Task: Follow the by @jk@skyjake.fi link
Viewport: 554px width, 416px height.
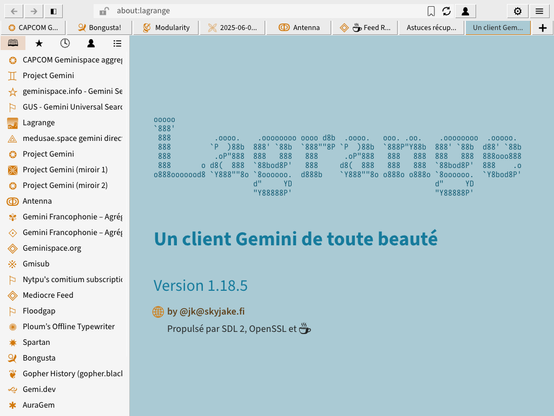Action: click(206, 311)
